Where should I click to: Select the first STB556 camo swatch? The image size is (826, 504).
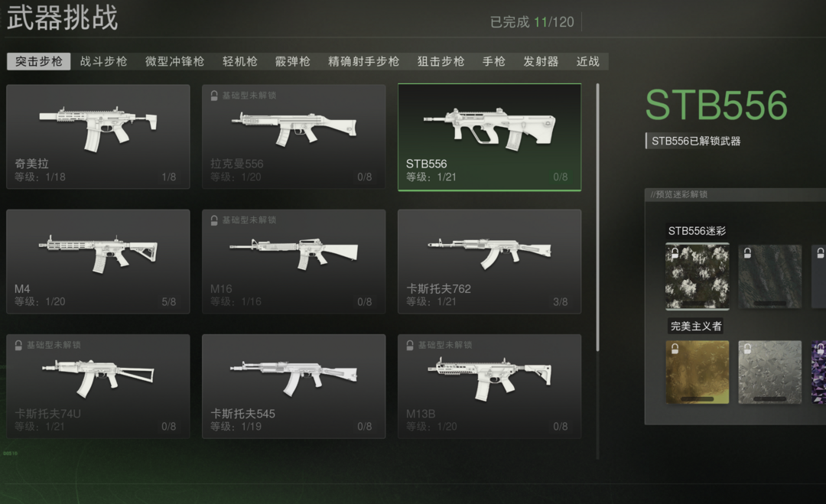click(x=698, y=277)
